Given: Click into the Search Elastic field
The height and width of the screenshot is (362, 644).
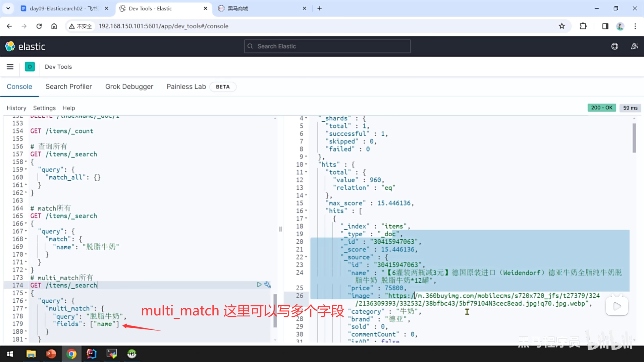Looking at the screenshot, I should point(327,46).
